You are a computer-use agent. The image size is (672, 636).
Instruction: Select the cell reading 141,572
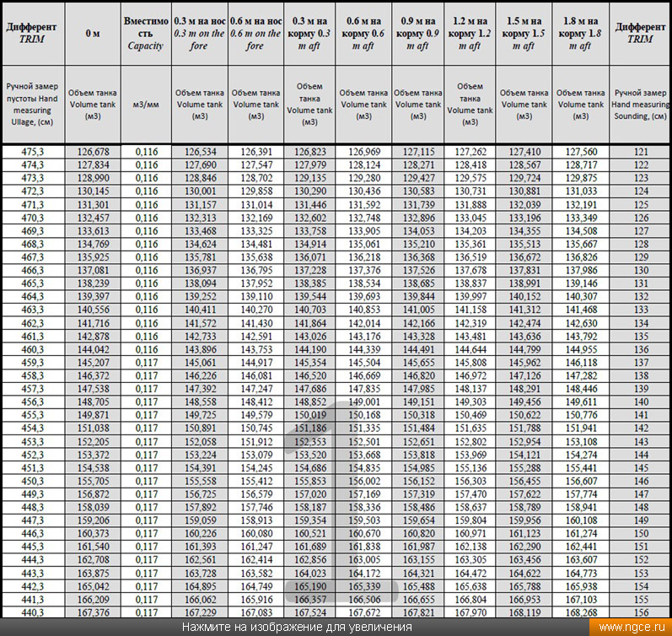[200, 323]
